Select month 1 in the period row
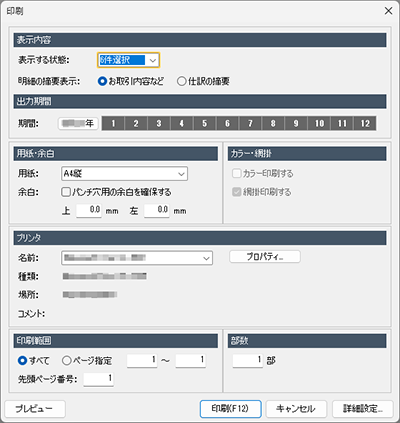Image resolution: width=400 pixels, height=423 pixels. pyautogui.click(x=113, y=123)
